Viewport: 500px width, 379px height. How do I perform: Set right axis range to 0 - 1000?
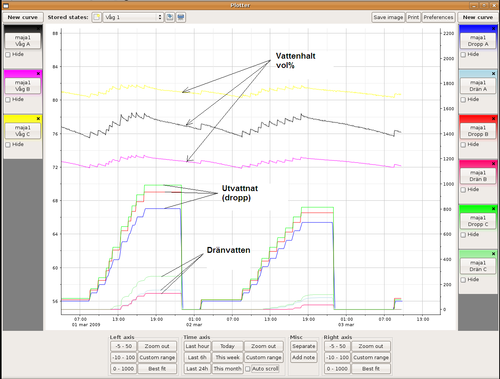coord(337,369)
